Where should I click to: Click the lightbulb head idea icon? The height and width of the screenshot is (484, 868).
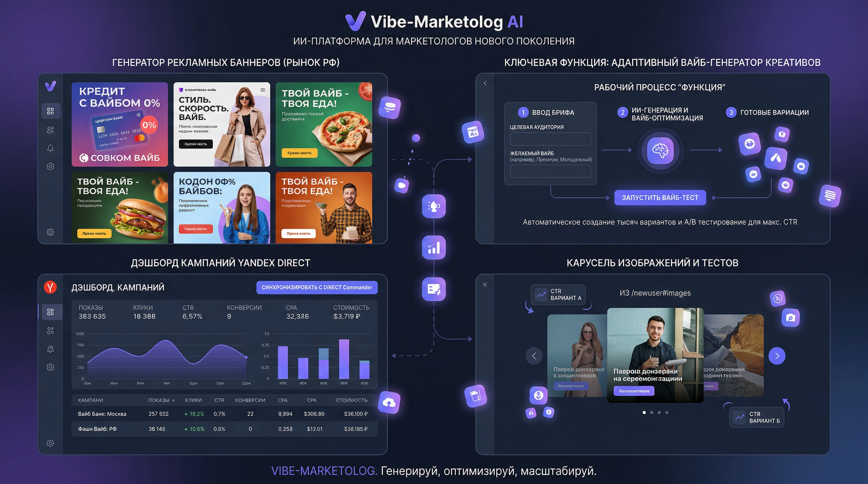coord(434,206)
